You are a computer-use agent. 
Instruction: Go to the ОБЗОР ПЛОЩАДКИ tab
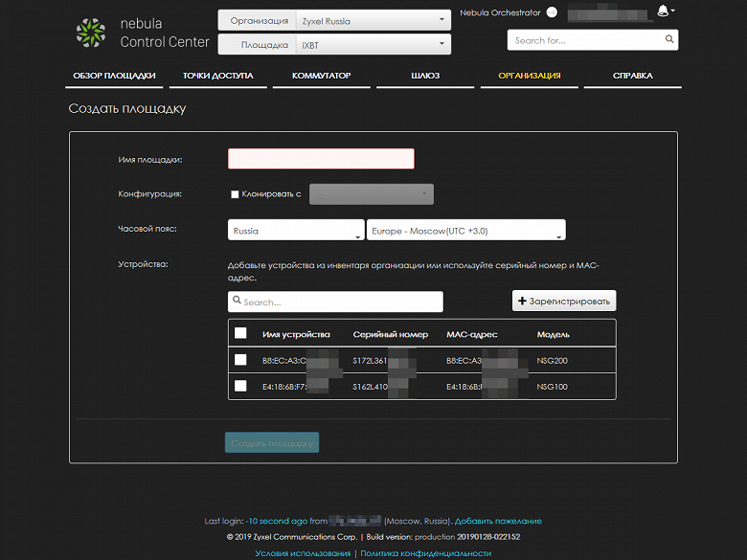click(114, 76)
